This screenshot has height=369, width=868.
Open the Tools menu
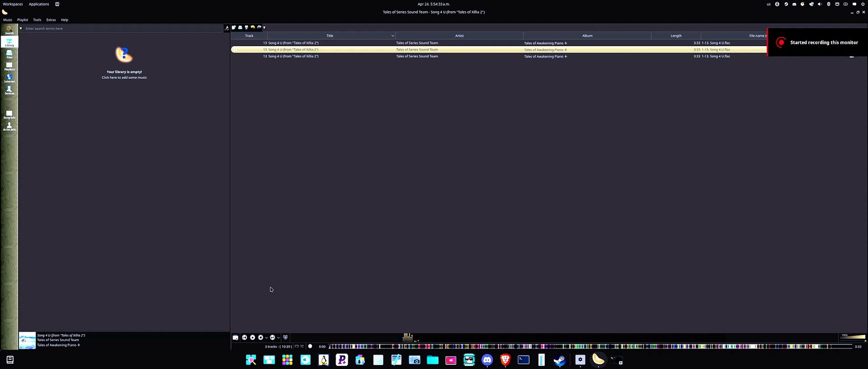37,20
